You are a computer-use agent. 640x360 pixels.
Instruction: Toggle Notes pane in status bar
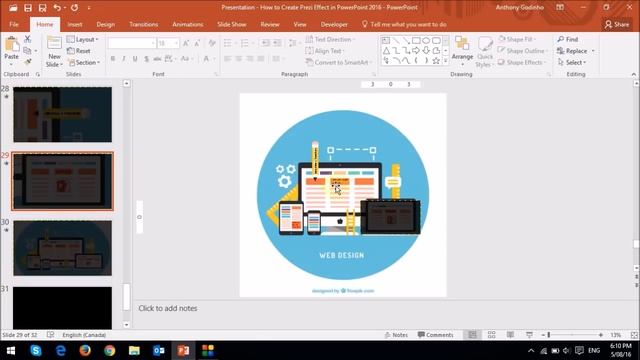(x=396, y=335)
